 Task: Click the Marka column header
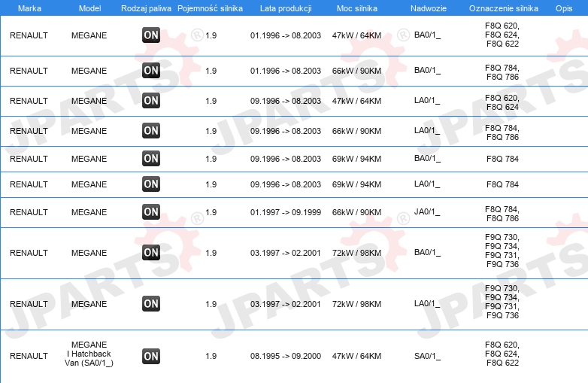pyautogui.click(x=29, y=8)
